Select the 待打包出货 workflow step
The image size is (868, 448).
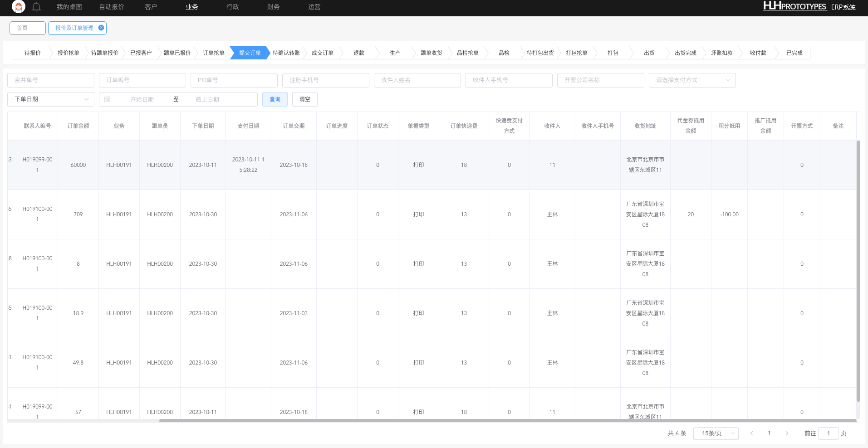(540, 53)
